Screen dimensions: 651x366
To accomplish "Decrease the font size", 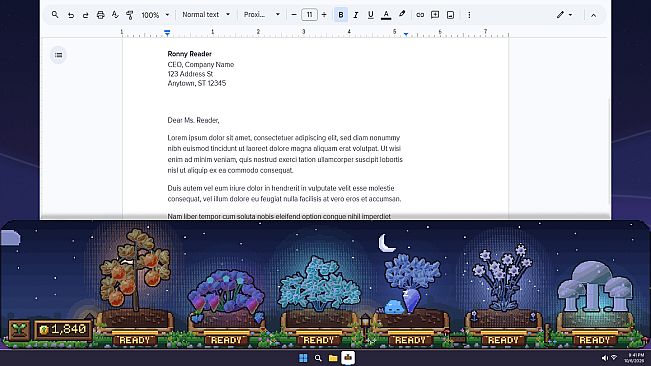I will 294,15.
